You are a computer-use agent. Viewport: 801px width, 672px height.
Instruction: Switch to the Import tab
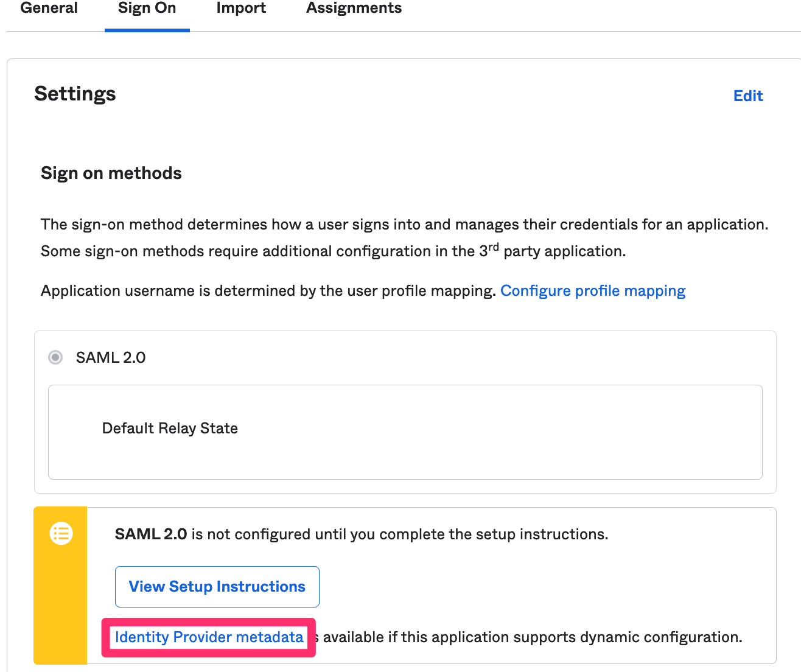pos(241,9)
